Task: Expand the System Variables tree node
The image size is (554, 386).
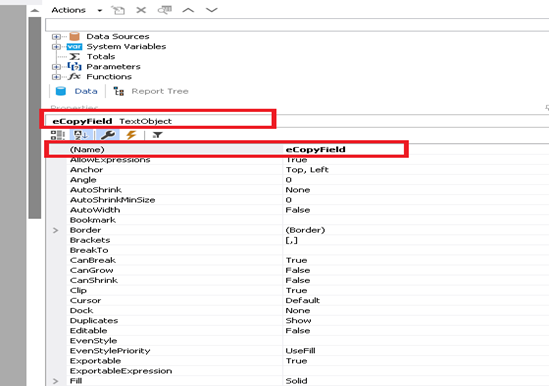Action: point(56,47)
